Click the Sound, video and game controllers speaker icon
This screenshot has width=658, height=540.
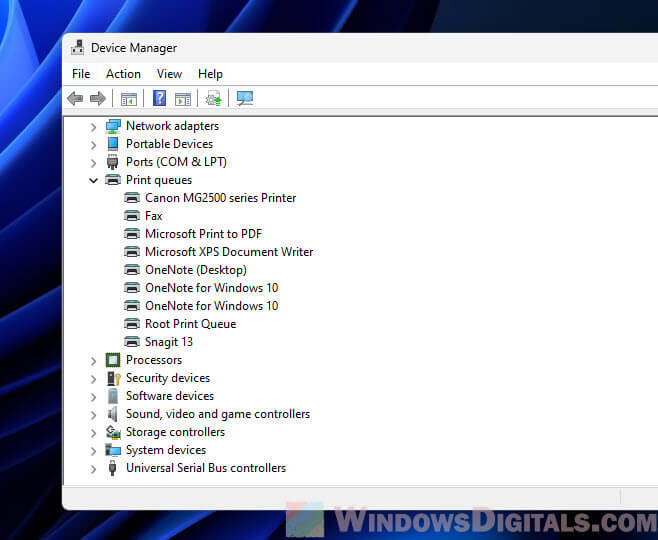click(x=112, y=414)
